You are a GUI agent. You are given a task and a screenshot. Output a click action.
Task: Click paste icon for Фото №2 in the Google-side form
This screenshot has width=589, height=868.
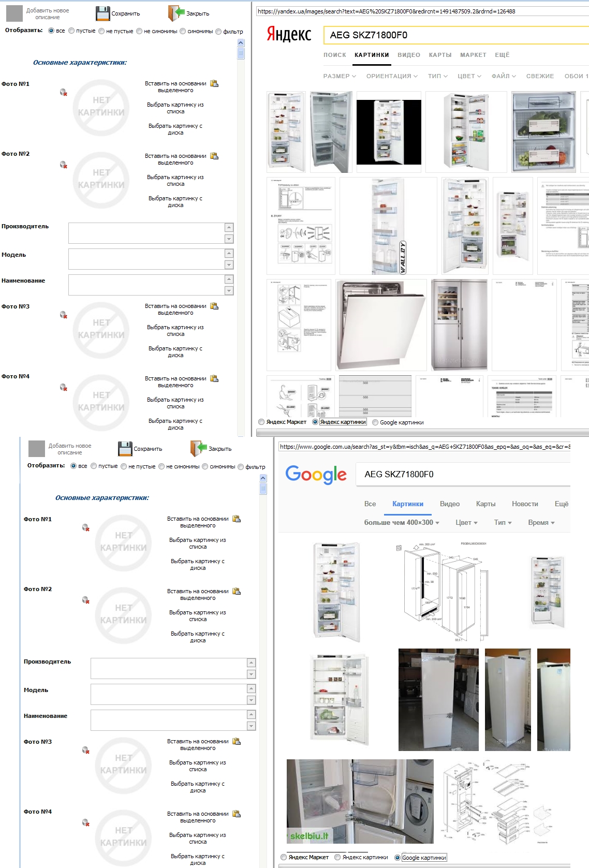(237, 591)
